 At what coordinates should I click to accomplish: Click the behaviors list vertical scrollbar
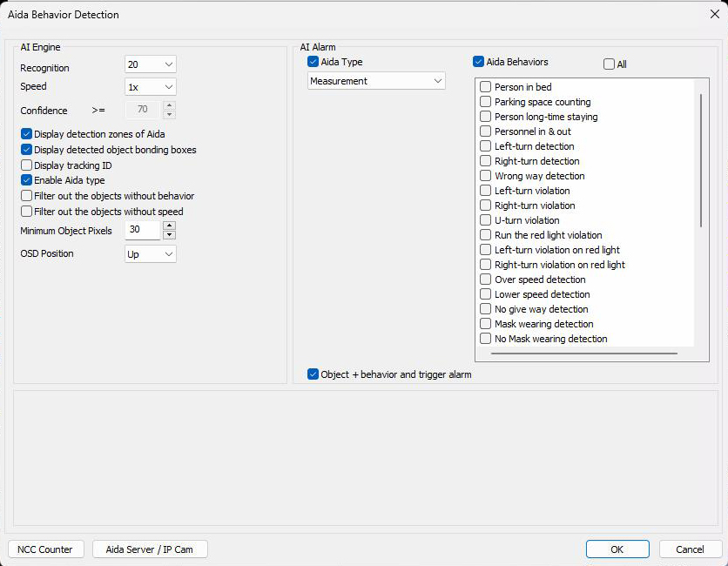[x=701, y=160]
